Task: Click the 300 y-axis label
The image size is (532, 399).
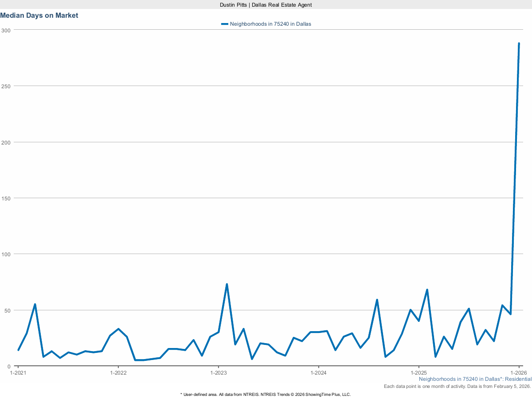Action: pos(5,30)
